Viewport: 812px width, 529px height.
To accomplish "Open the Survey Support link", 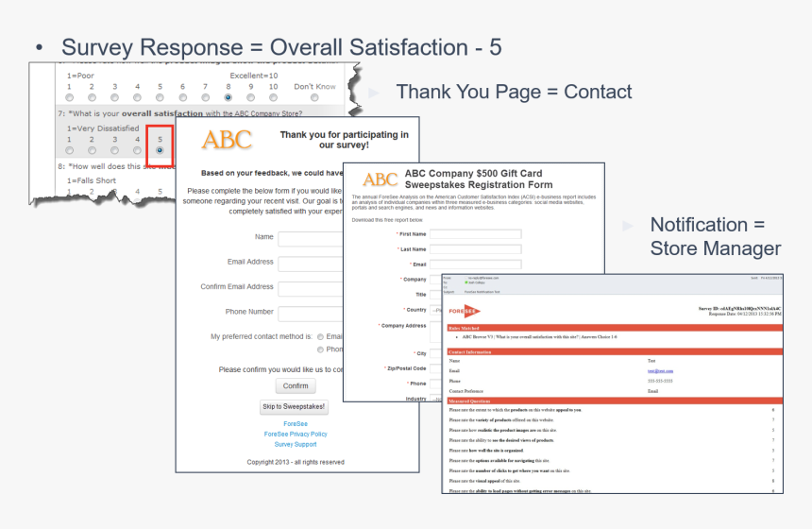I will point(296,445).
